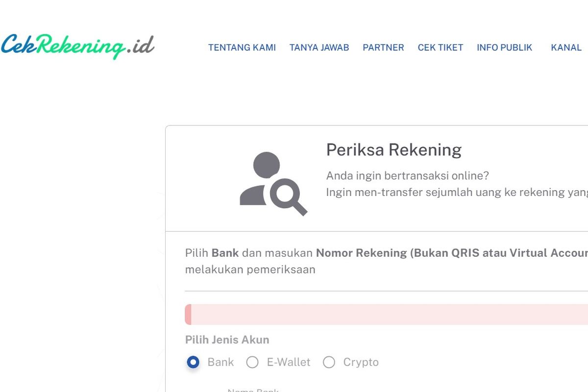
Task: Switch to the KANAL section
Action: [x=566, y=48]
